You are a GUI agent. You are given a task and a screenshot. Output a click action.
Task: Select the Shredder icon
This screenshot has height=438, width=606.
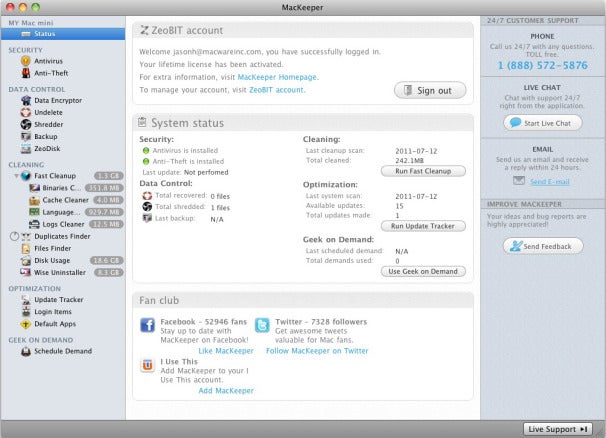click(x=26, y=124)
